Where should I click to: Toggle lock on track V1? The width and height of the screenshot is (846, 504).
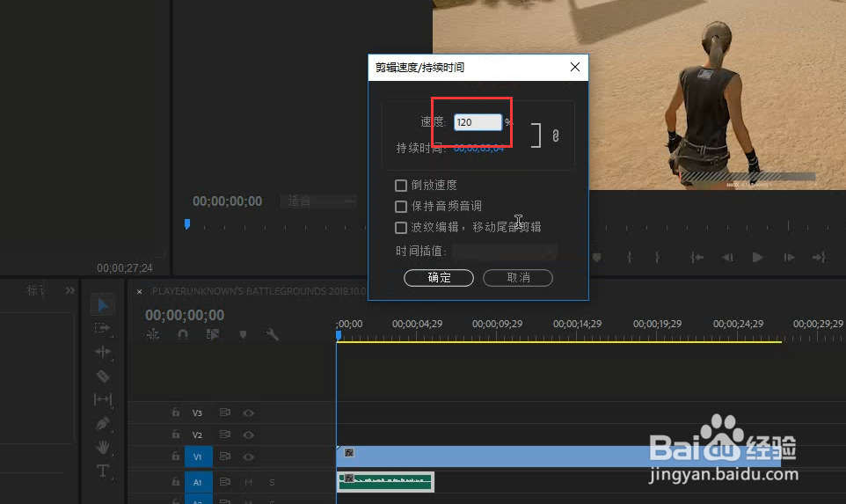(x=175, y=456)
